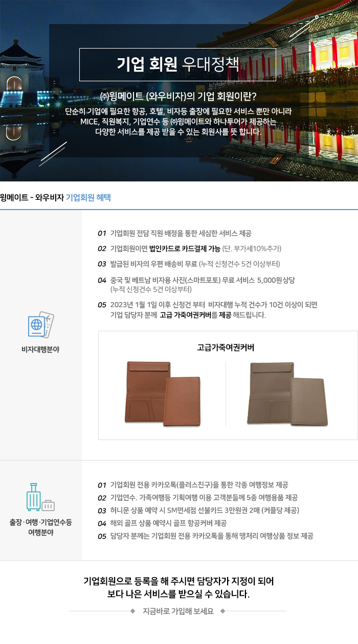Click travel benefit 01 about 카카오톡 플러스친구
358x644 pixels.
(x=193, y=485)
